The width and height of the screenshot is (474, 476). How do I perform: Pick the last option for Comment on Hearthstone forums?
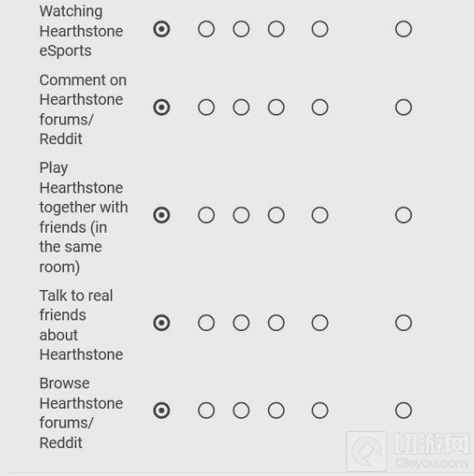[403, 107]
